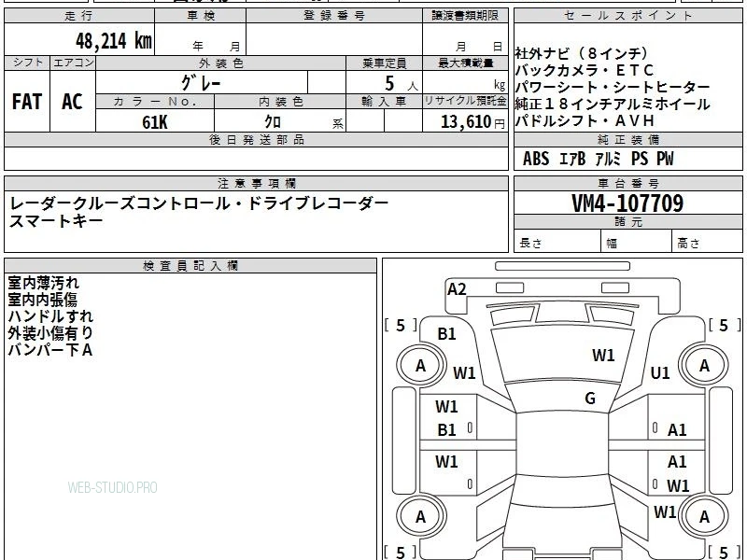
Task: Click the セールスポイント header
Action: point(627,16)
